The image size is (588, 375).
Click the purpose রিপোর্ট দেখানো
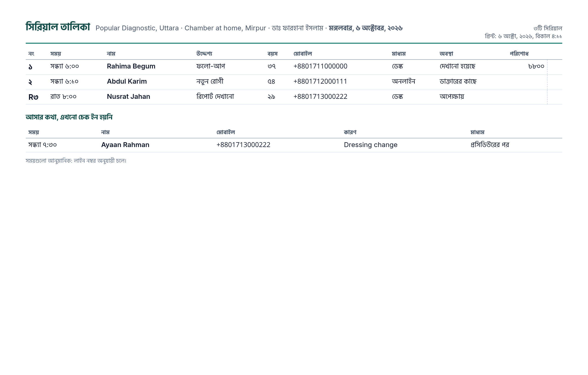click(x=215, y=97)
